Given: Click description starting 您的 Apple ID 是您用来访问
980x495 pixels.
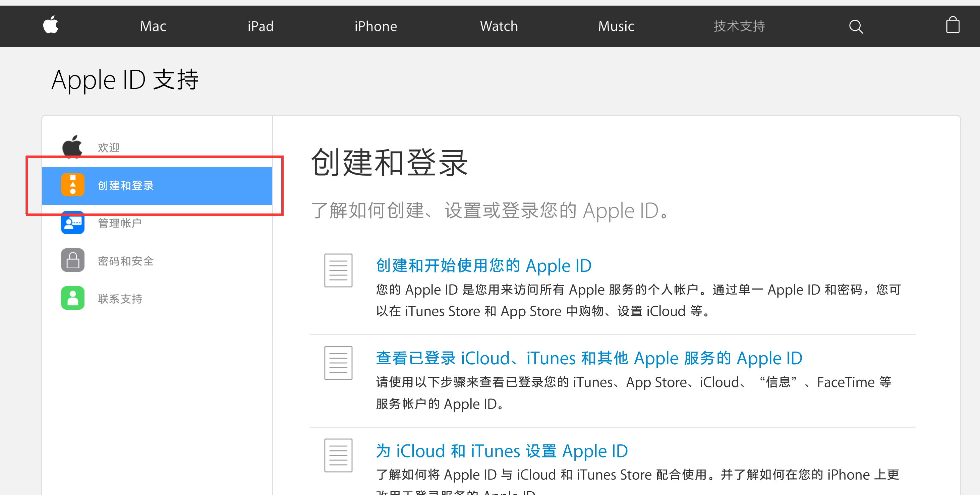Looking at the screenshot, I should (638, 300).
